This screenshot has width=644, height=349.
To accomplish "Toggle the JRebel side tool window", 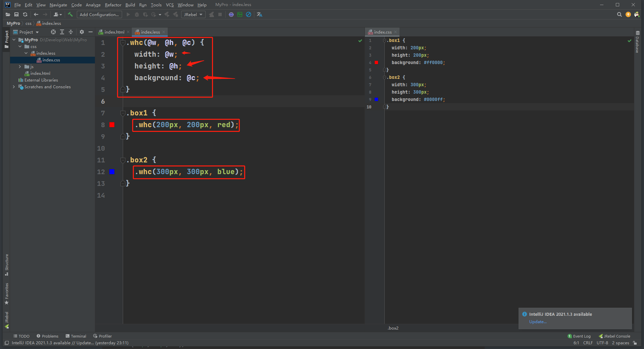I will tap(6, 320).
